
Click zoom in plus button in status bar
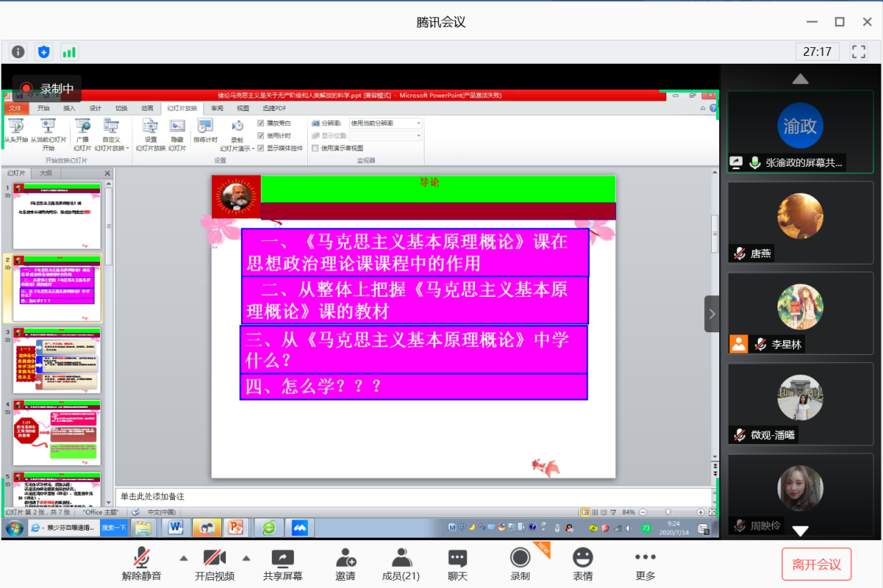point(700,512)
